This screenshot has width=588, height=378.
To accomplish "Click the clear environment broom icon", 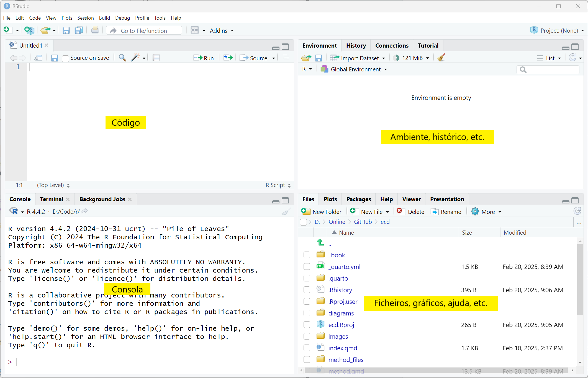I will click(x=441, y=58).
